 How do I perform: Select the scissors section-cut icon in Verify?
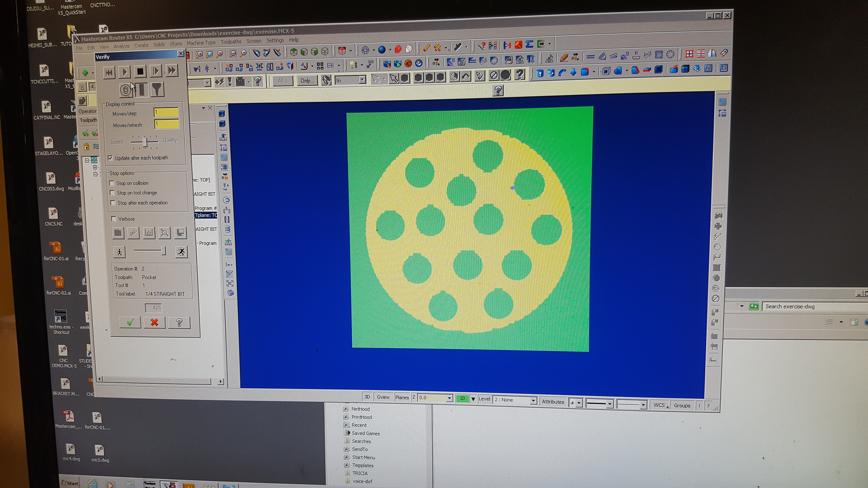[134, 233]
